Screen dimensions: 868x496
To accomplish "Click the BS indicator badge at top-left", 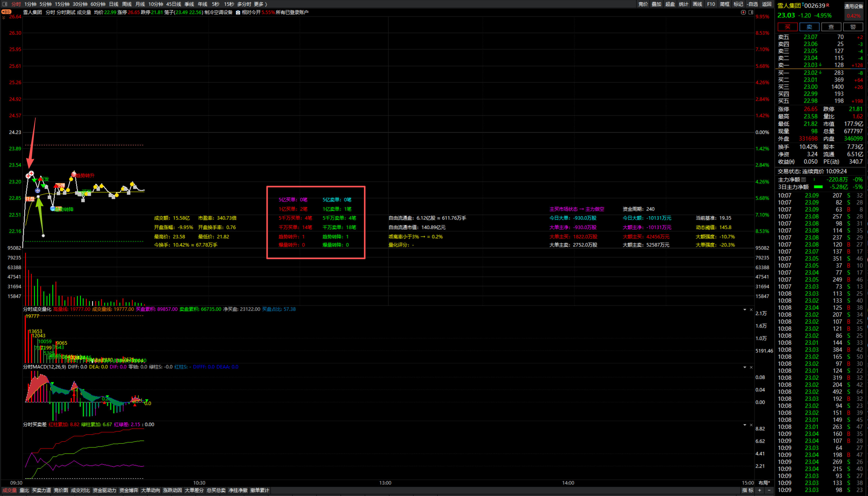I will coord(6,12).
